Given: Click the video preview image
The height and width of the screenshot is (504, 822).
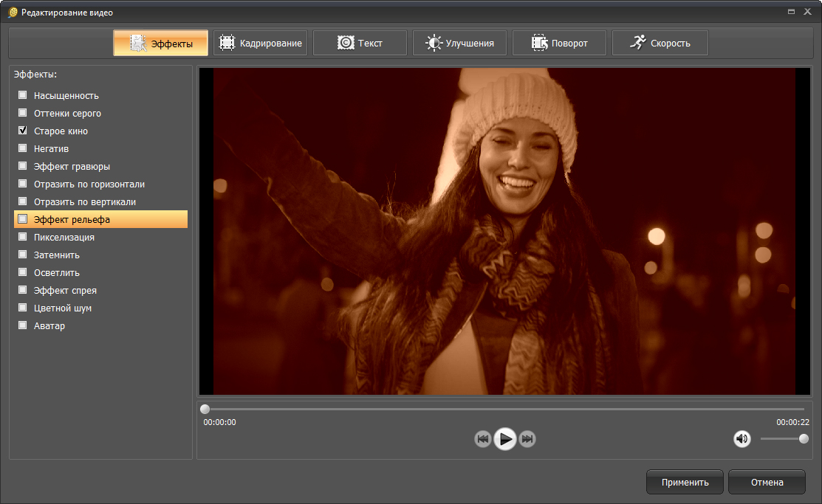Looking at the screenshot, I should pyautogui.click(x=504, y=232).
